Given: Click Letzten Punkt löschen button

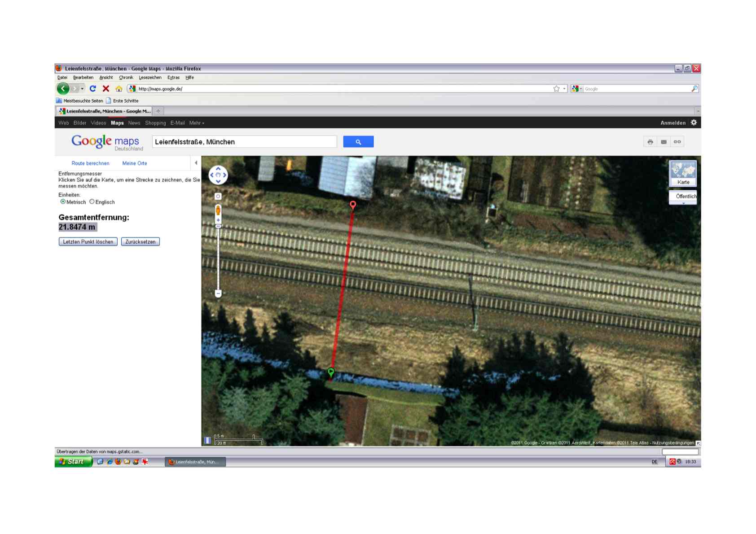Looking at the screenshot, I should pos(88,242).
